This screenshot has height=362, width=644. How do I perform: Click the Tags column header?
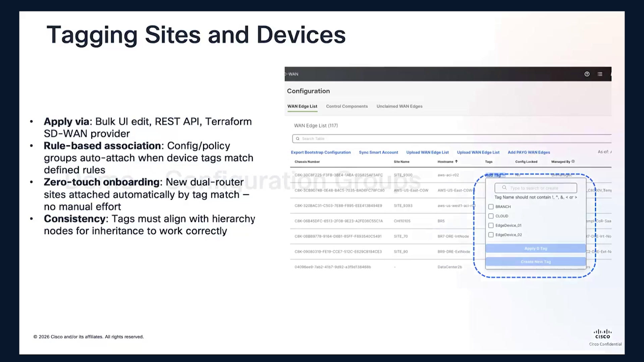pos(489,162)
